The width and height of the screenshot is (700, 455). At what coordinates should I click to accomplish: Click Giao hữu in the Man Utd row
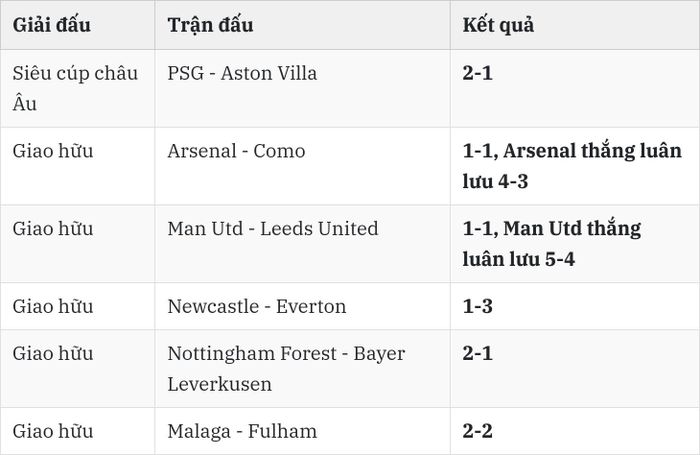click(x=53, y=229)
